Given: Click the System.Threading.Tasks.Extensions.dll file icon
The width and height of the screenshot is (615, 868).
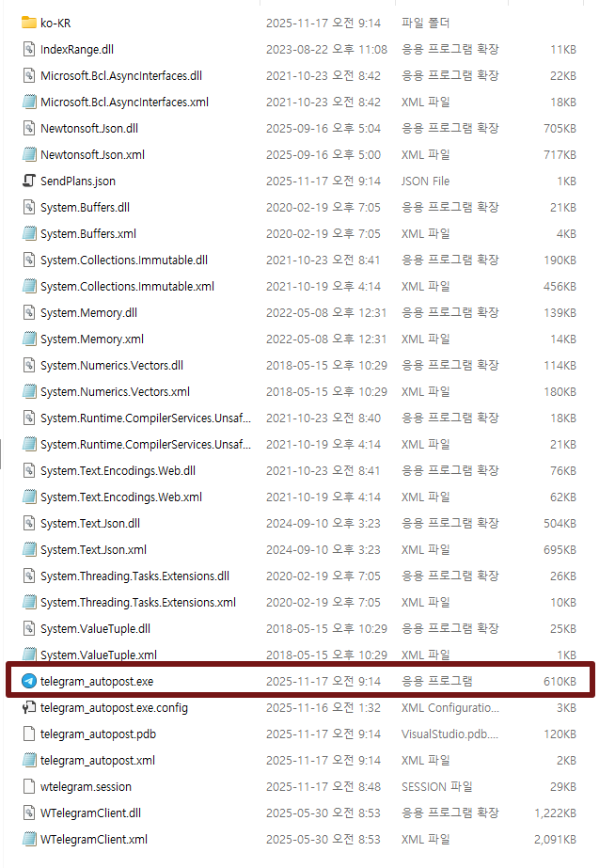Looking at the screenshot, I should (x=29, y=576).
